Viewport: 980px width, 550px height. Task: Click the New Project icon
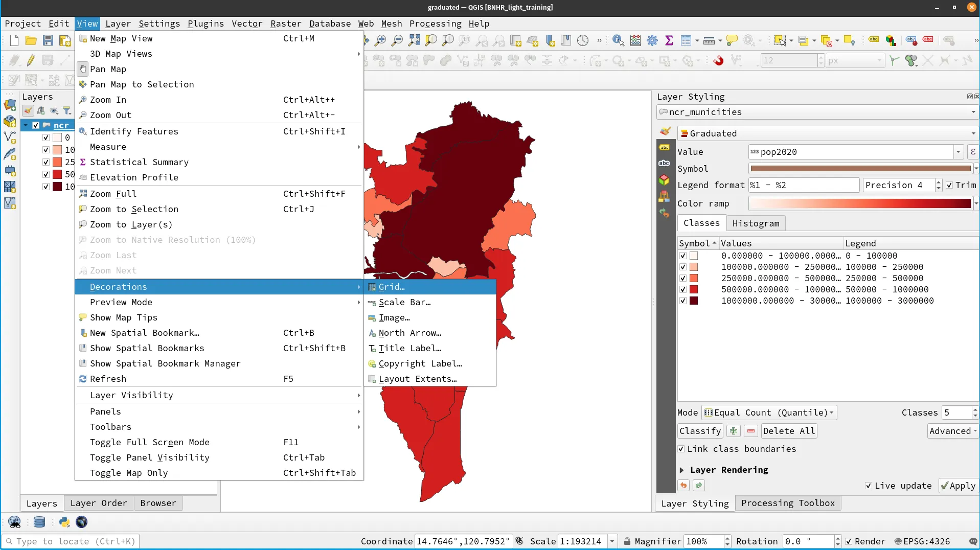coord(14,41)
